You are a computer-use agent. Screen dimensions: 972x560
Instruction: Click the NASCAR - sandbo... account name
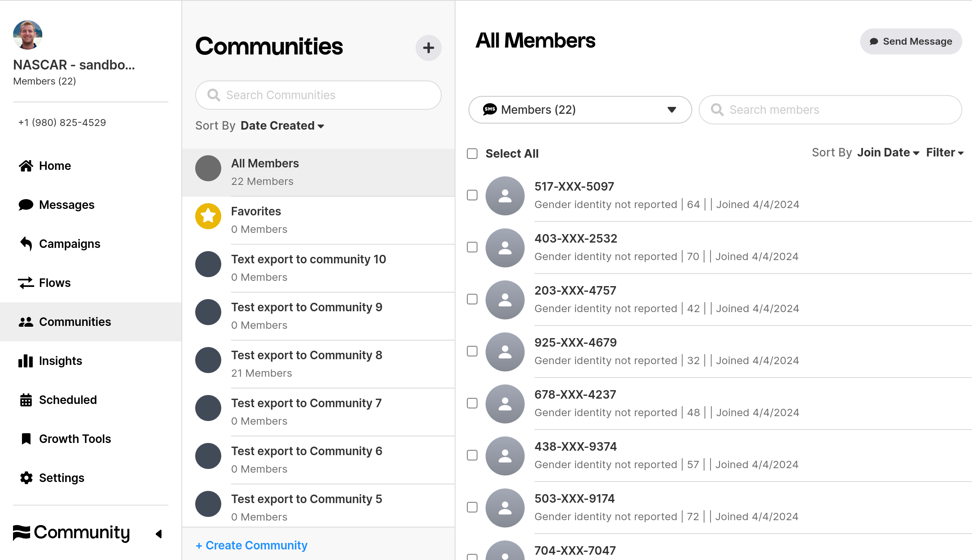[74, 65]
